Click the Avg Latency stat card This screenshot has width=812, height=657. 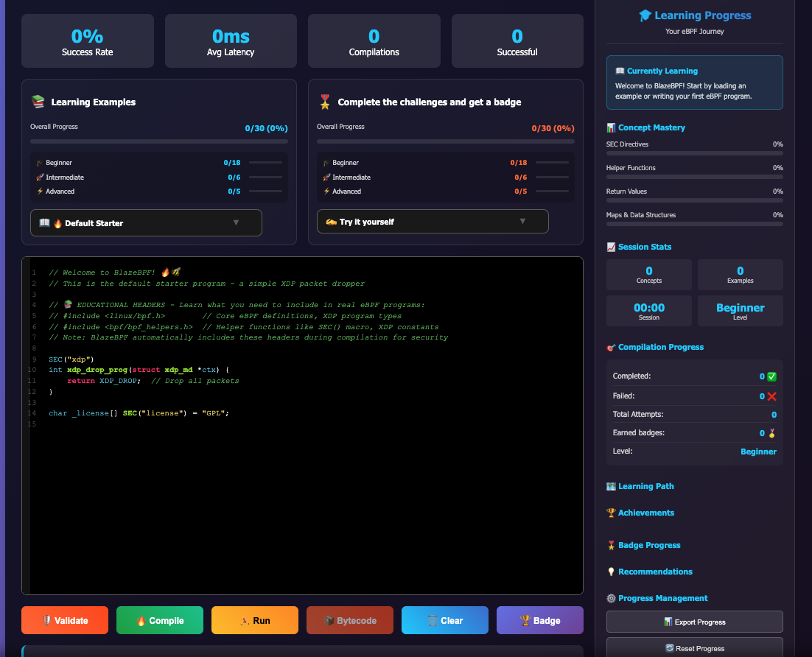231,41
